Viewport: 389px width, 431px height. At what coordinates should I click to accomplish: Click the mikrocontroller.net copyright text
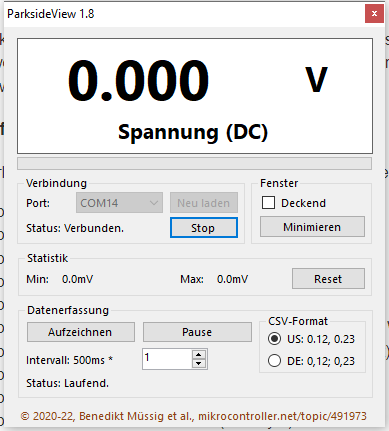[x=193, y=416]
